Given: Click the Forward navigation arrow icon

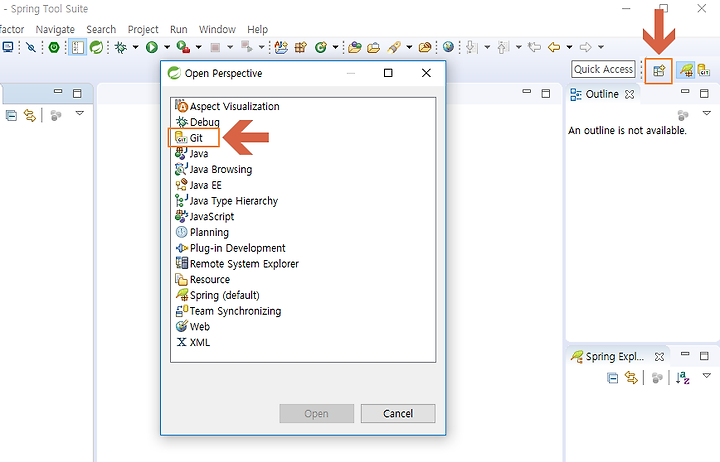Looking at the screenshot, I should tap(585, 47).
